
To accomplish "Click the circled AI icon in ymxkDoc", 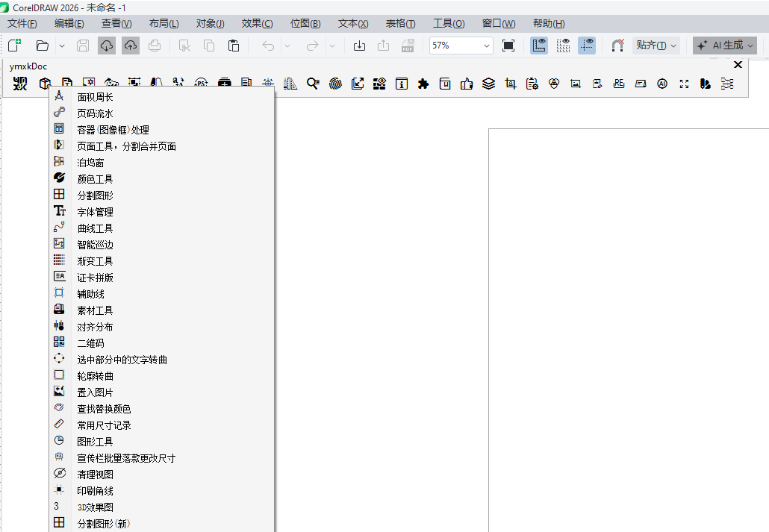I will pyautogui.click(x=662, y=84).
